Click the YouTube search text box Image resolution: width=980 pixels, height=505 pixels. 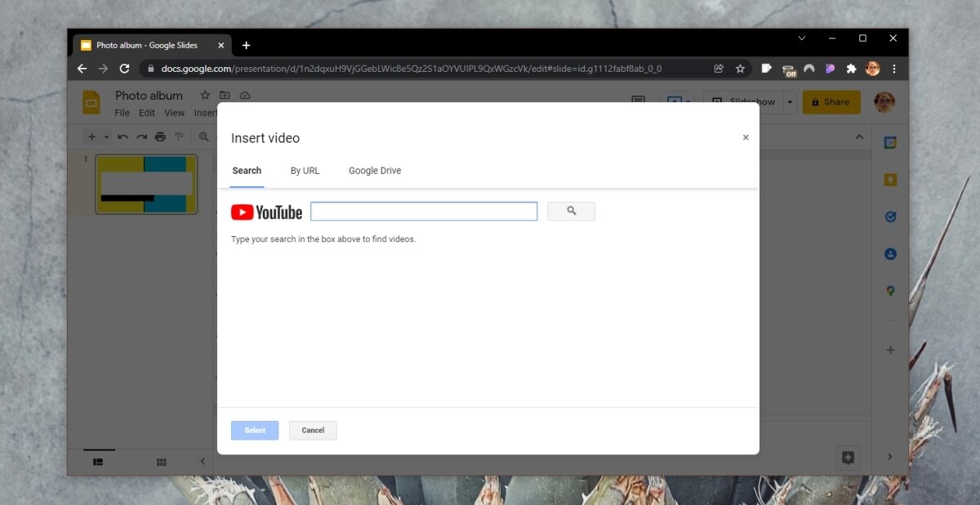(x=424, y=211)
